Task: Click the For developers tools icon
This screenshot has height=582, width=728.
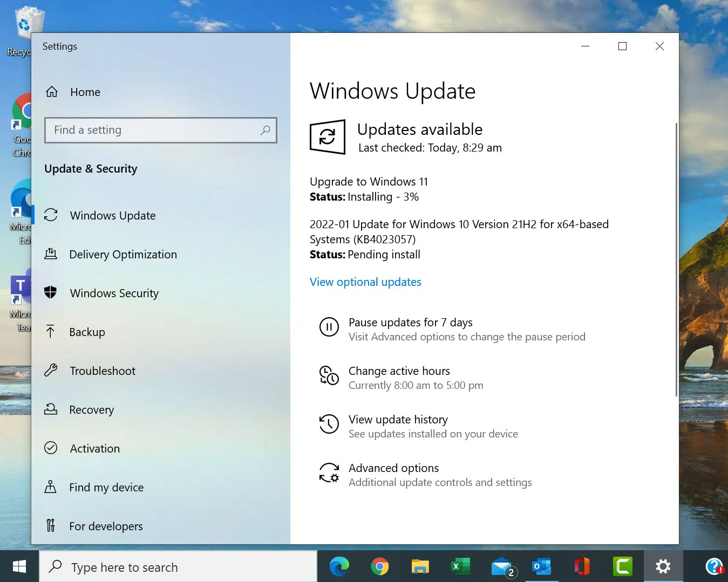Action: pyautogui.click(x=51, y=526)
